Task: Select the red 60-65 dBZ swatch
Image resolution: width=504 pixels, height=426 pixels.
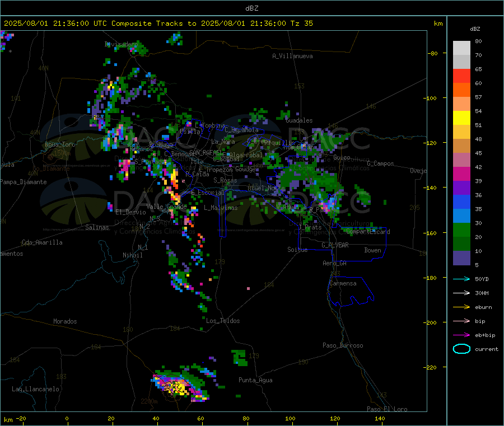Action: pos(461,76)
